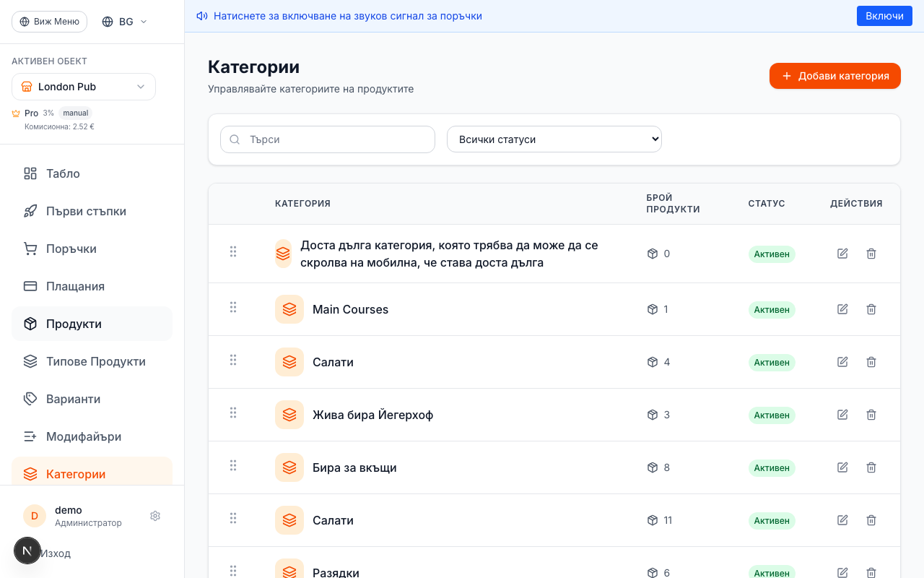Viewport: 924px width, 578px height.
Task: Open the Табло dashboard icon
Action: click(30, 173)
